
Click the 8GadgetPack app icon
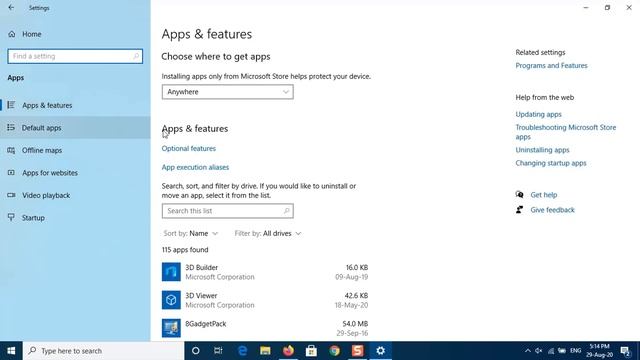click(x=171, y=328)
